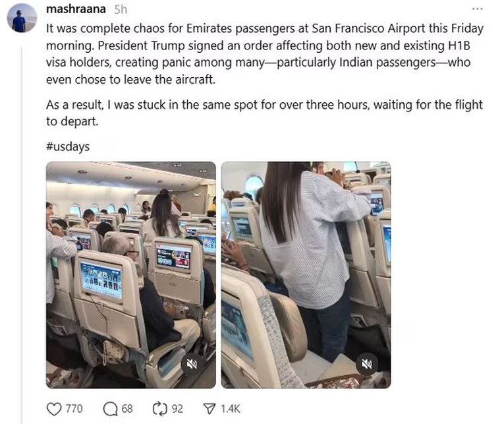Select the paragraph about the three-hour wait
The height and width of the screenshot is (424, 504).
[264, 113]
